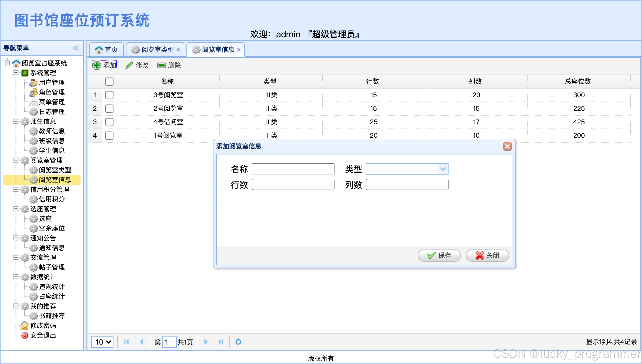The image size is (642, 364).
Task: Click the refresh icon in pagination bar
Action: pos(238,342)
